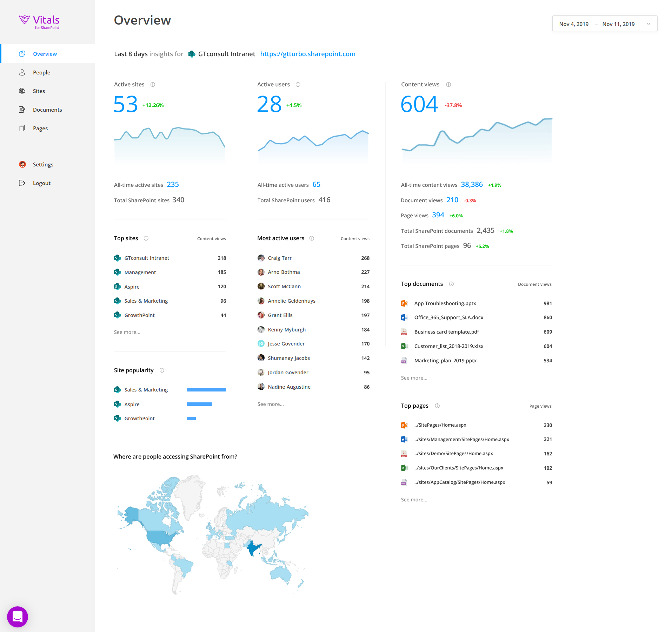Click See more under Top pages
The width and height of the screenshot is (672, 632).
click(414, 500)
